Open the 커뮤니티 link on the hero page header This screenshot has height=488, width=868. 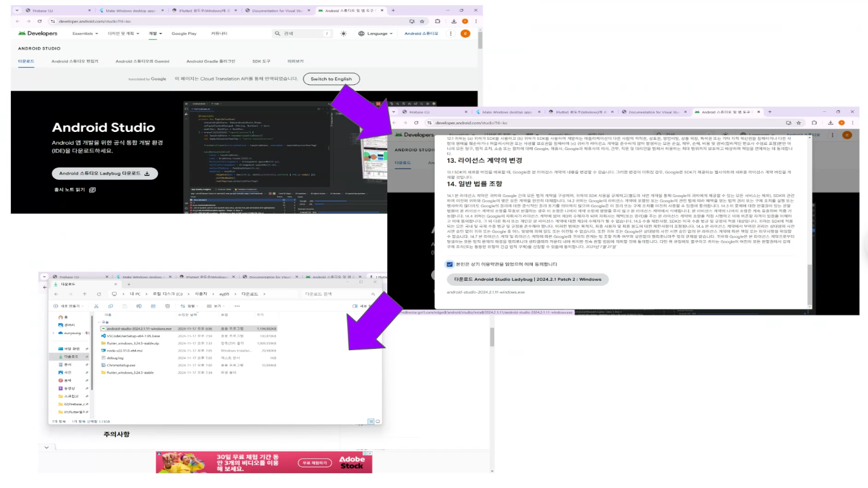point(219,33)
